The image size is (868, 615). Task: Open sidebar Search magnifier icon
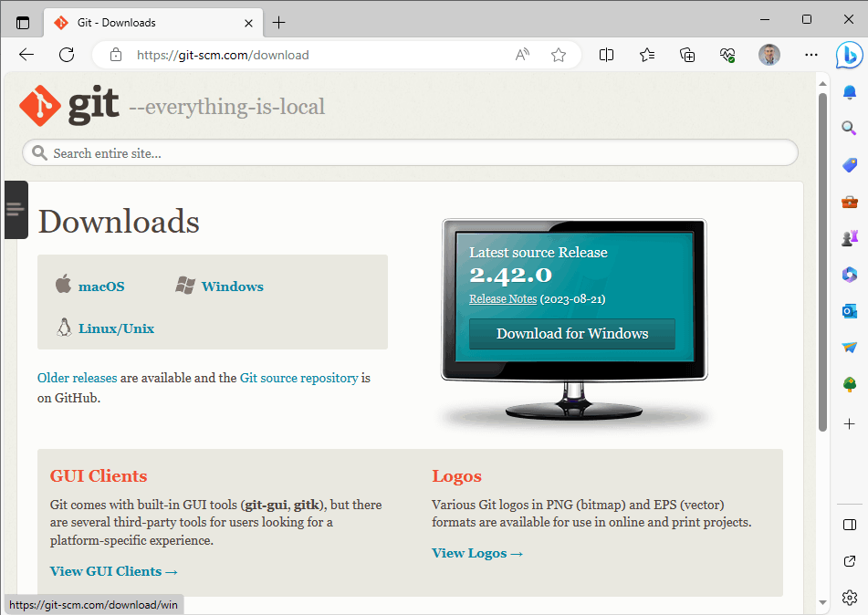click(x=849, y=129)
